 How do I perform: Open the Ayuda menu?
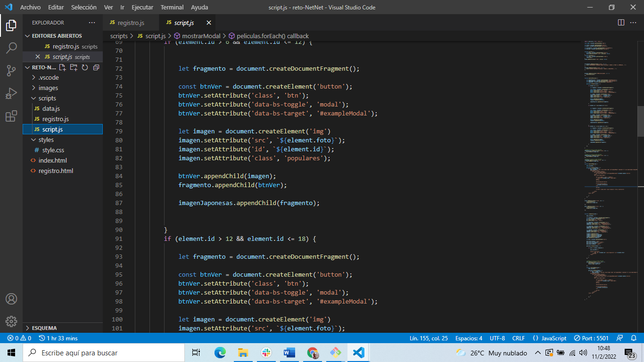point(199,7)
